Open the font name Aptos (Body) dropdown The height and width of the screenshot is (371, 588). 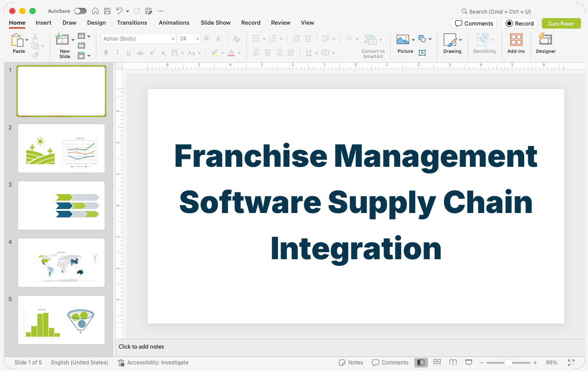click(173, 39)
